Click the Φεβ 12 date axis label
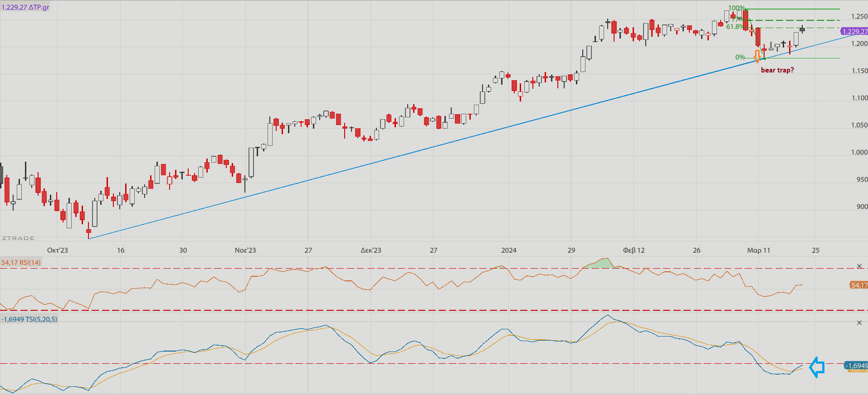The width and height of the screenshot is (868, 395). [634, 250]
